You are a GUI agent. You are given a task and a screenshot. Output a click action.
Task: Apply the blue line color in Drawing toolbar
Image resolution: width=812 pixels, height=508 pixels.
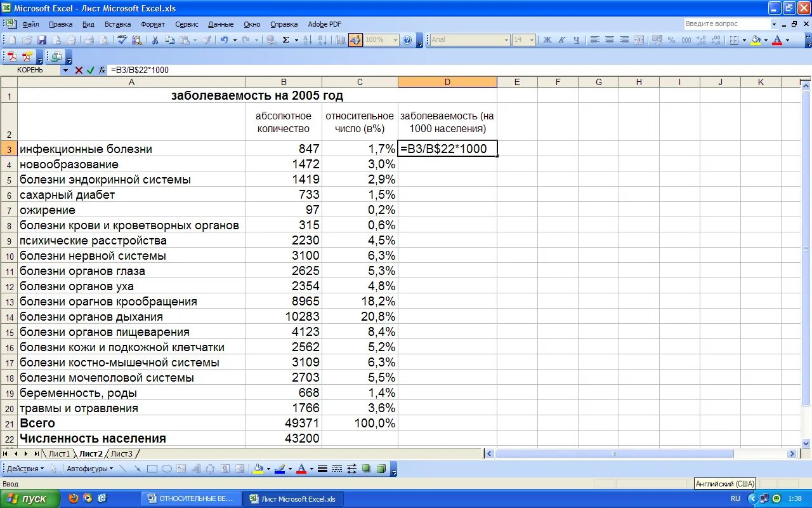coord(280,469)
